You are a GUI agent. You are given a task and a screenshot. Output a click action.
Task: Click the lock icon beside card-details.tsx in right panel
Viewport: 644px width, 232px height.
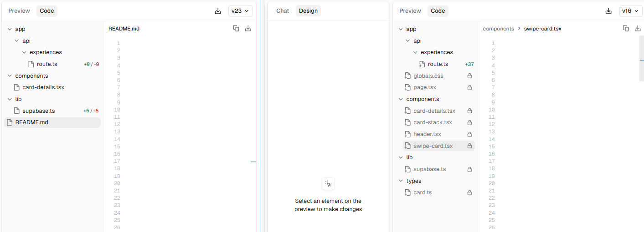click(x=469, y=111)
